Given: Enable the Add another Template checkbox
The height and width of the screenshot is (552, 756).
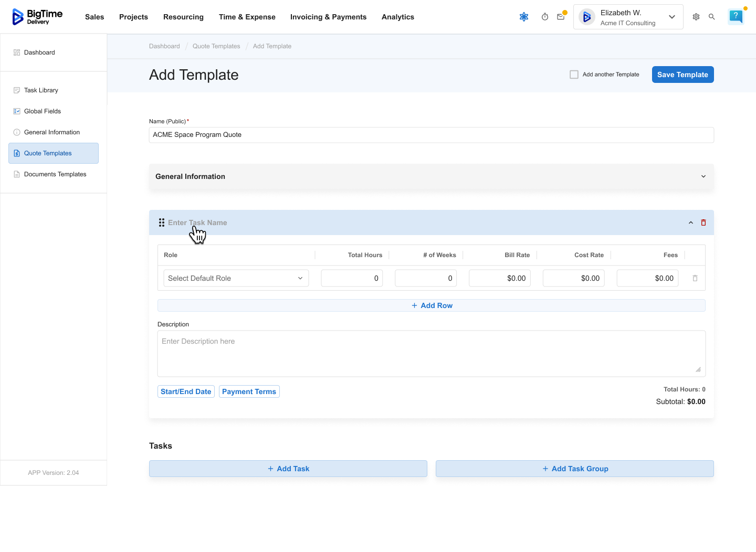Looking at the screenshot, I should pos(574,75).
